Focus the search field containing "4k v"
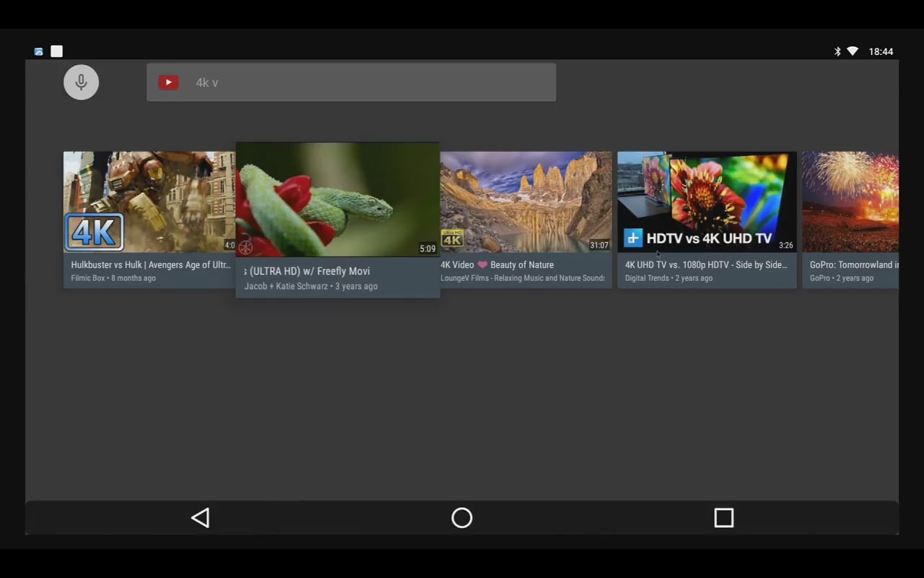Screen dimensions: 924x578 (351, 82)
